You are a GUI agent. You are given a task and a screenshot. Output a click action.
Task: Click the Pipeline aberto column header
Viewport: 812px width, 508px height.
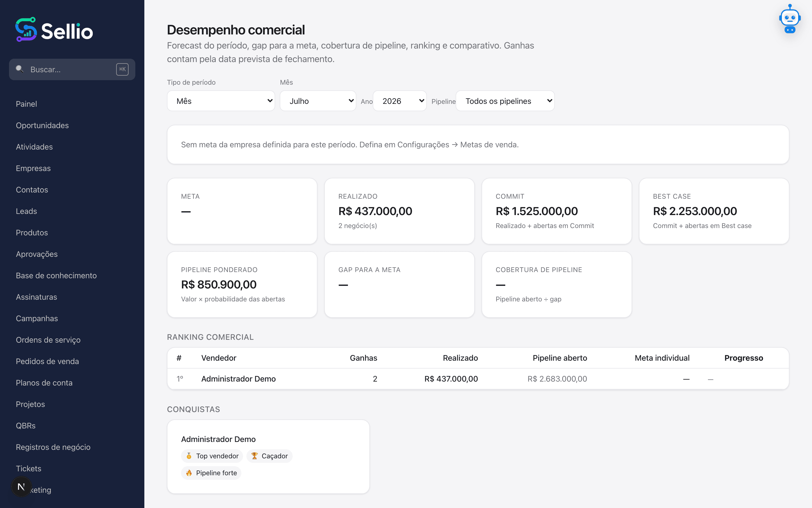[560, 358]
